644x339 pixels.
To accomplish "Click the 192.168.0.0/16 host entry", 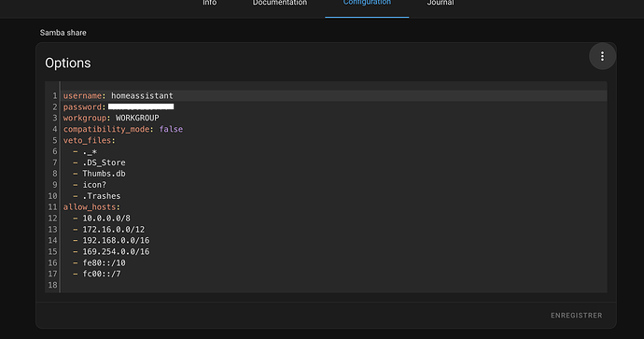I will pos(111,240).
